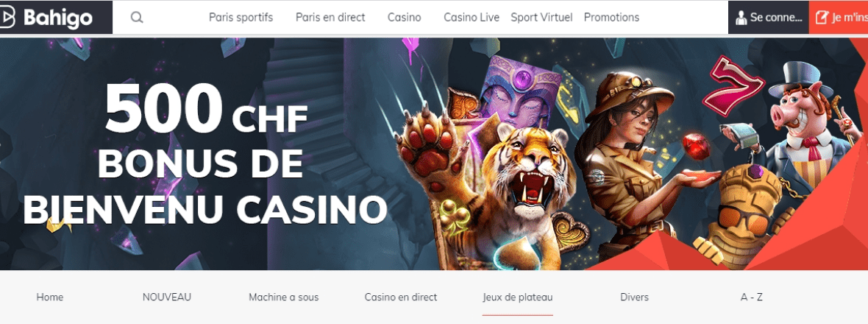Open Sport Virtuel page
This screenshot has width=868, height=324.
(x=541, y=18)
